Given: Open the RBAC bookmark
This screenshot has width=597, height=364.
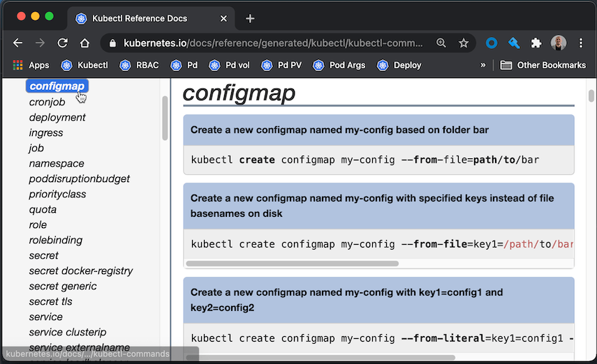Looking at the screenshot, I should tap(140, 66).
